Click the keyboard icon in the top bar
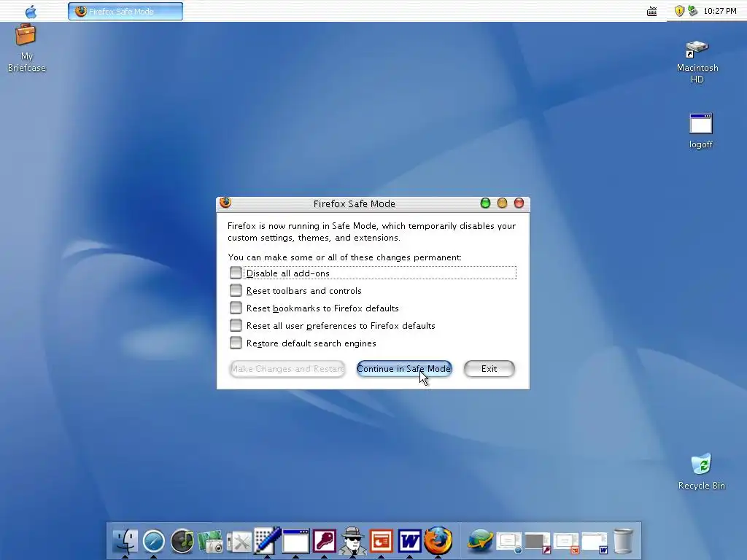 tap(651, 12)
